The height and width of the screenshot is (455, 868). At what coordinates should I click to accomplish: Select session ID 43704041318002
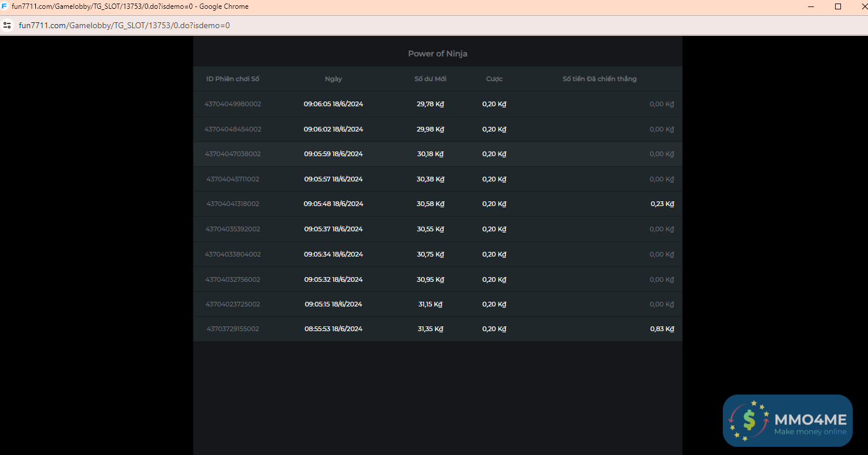pyautogui.click(x=233, y=204)
